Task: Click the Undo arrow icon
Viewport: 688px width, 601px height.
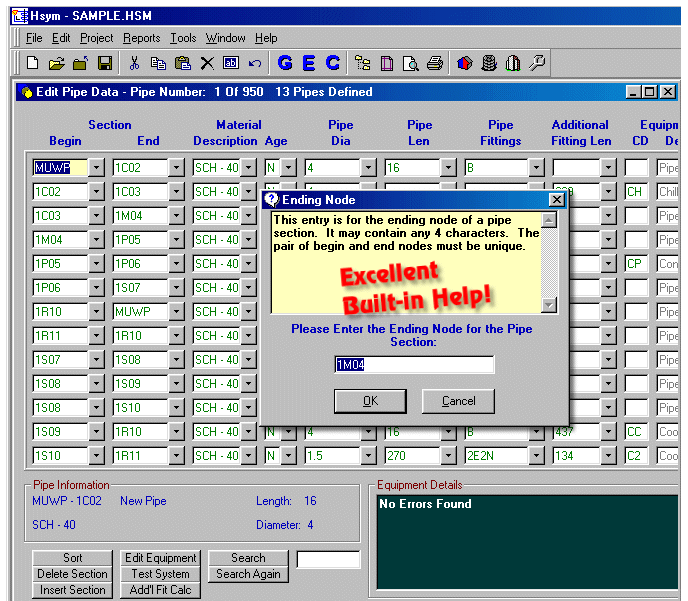Action: [255, 64]
